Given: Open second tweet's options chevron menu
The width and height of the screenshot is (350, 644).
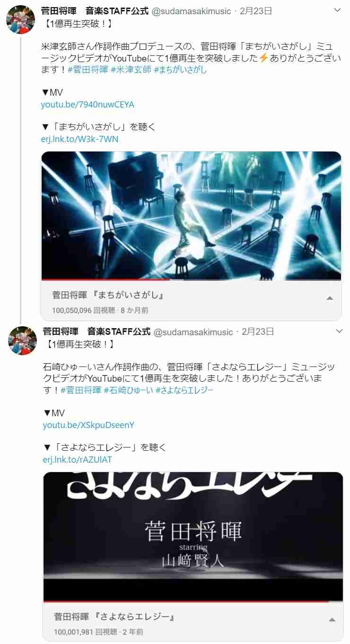Looking at the screenshot, I should click(339, 331).
